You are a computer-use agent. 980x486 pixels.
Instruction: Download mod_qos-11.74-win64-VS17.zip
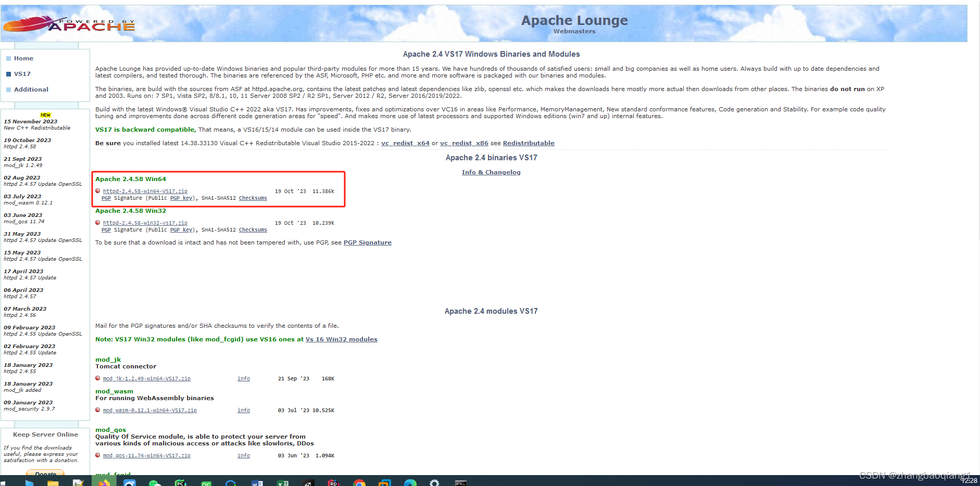[x=147, y=456]
